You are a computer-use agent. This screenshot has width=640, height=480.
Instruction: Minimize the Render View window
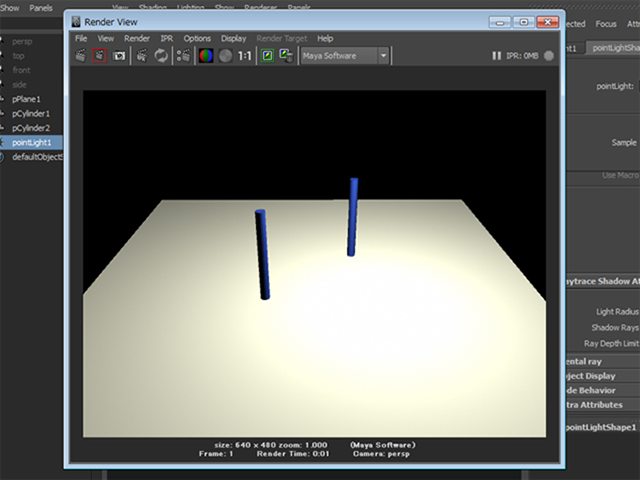[x=500, y=22]
